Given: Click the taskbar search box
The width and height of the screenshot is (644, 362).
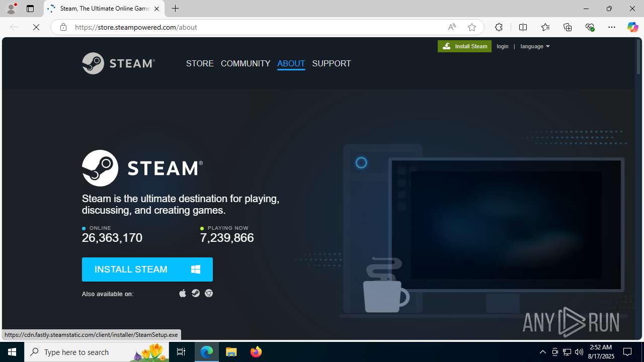Looking at the screenshot, I should (x=96, y=352).
